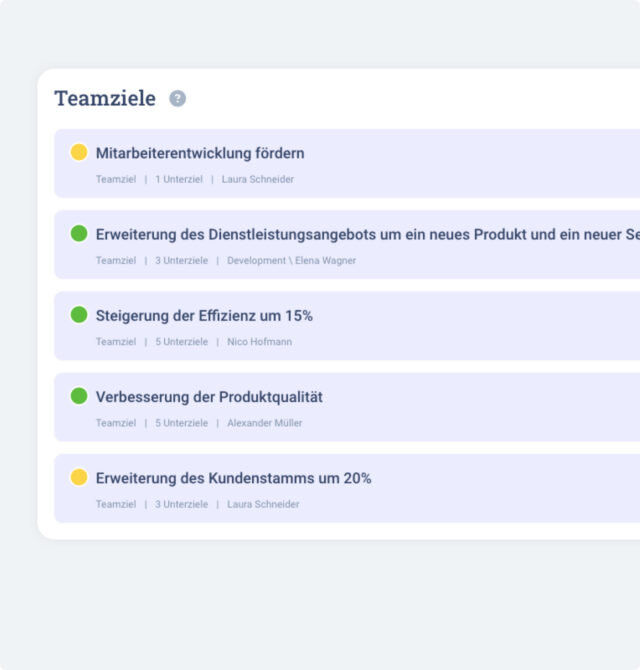Screen dimensions: 640x670
Task: Select 5 Unterziele under Verbesserung der Produktqualität
Action: click(182, 423)
